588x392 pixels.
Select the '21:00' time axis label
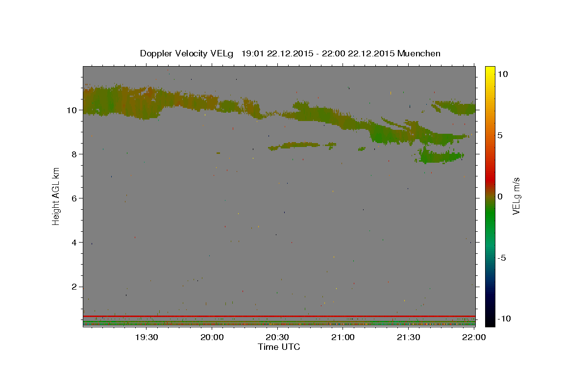pos(343,337)
